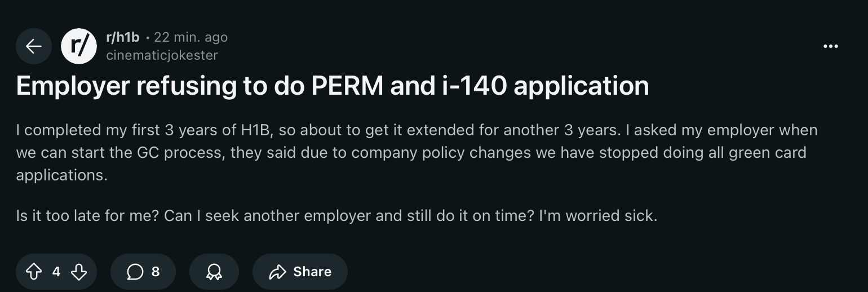Click the share arrow icon

coord(278,272)
